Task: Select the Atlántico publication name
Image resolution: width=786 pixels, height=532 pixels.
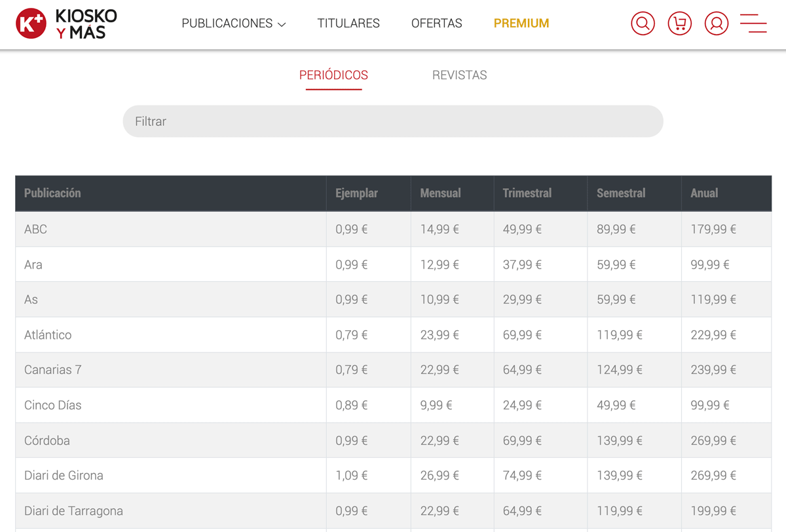Action: (48, 335)
